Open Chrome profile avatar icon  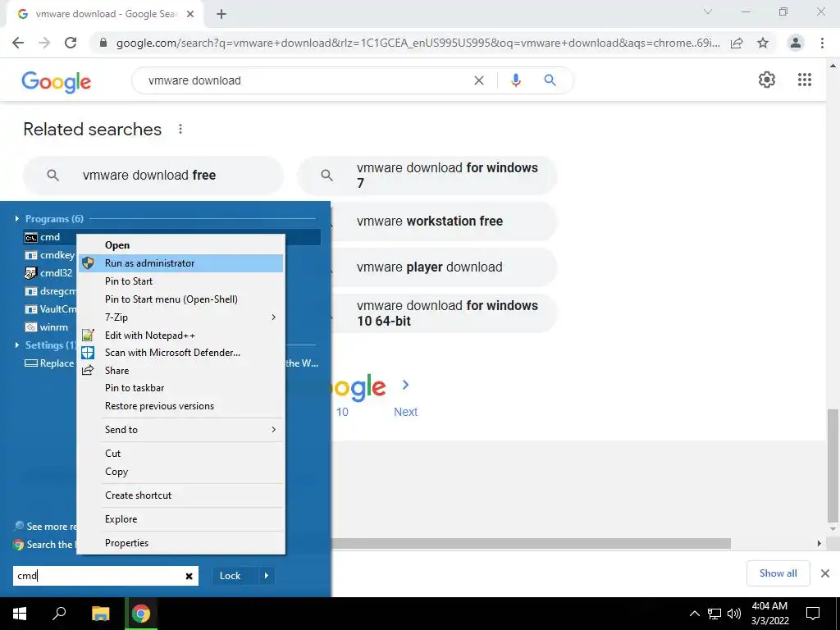796,43
